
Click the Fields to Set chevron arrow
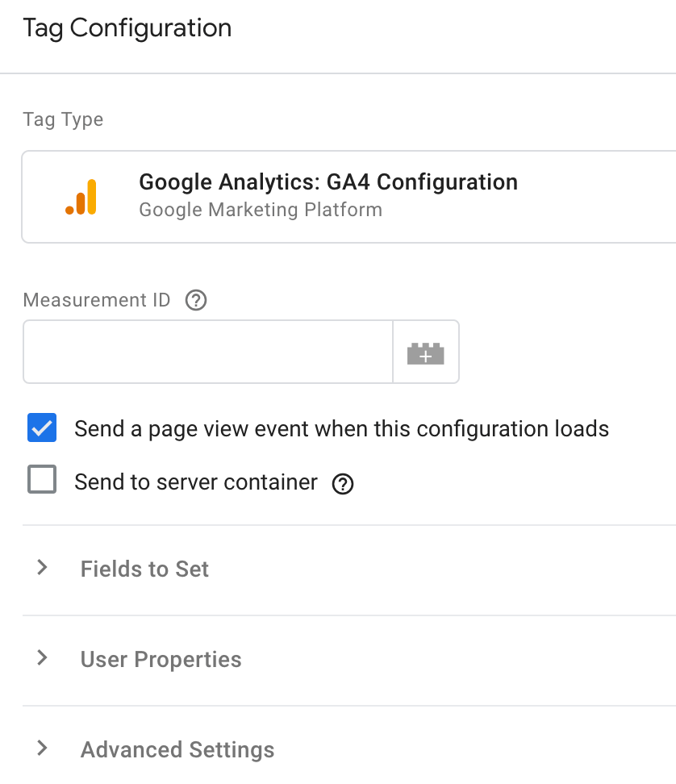click(x=43, y=568)
